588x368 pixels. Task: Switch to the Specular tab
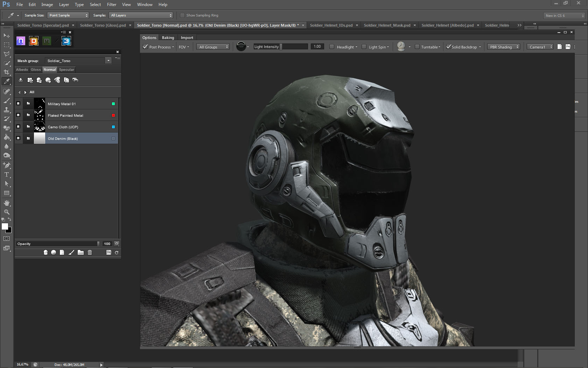coord(66,70)
